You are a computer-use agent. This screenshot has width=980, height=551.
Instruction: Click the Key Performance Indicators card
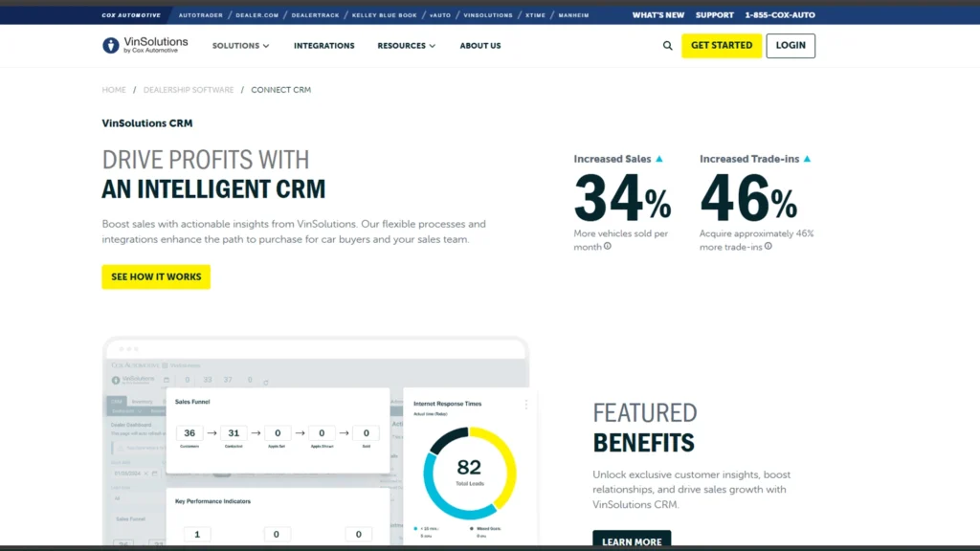point(278,516)
